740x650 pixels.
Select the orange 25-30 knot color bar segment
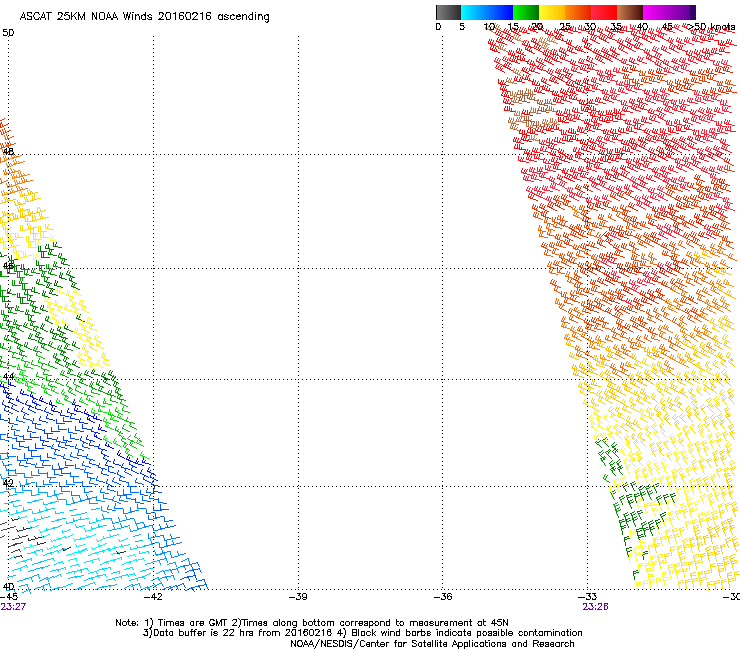pos(578,12)
